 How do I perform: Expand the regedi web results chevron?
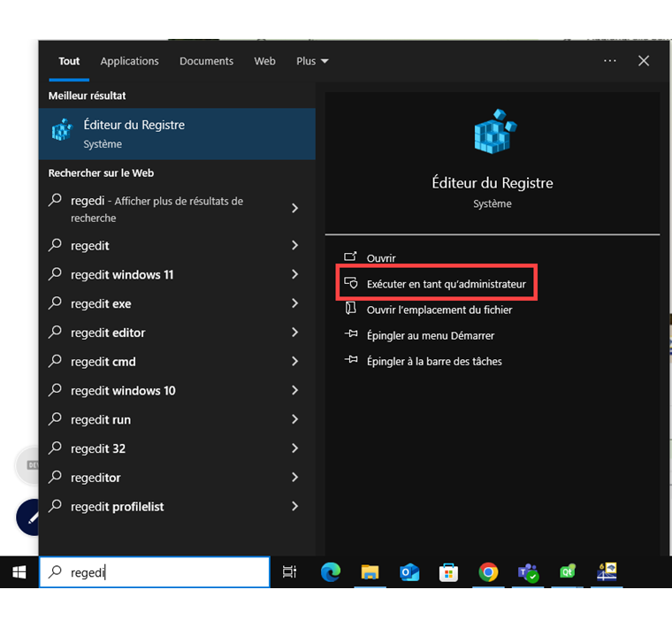(x=294, y=209)
